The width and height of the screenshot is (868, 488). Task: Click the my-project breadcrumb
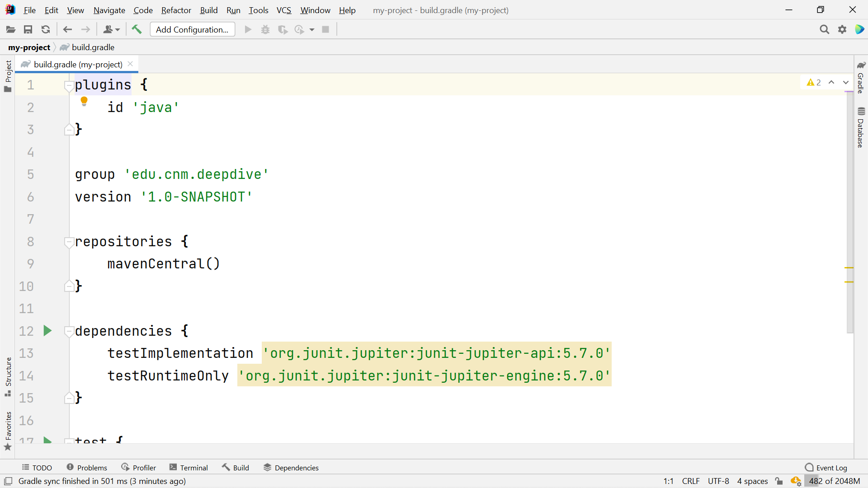coord(29,47)
